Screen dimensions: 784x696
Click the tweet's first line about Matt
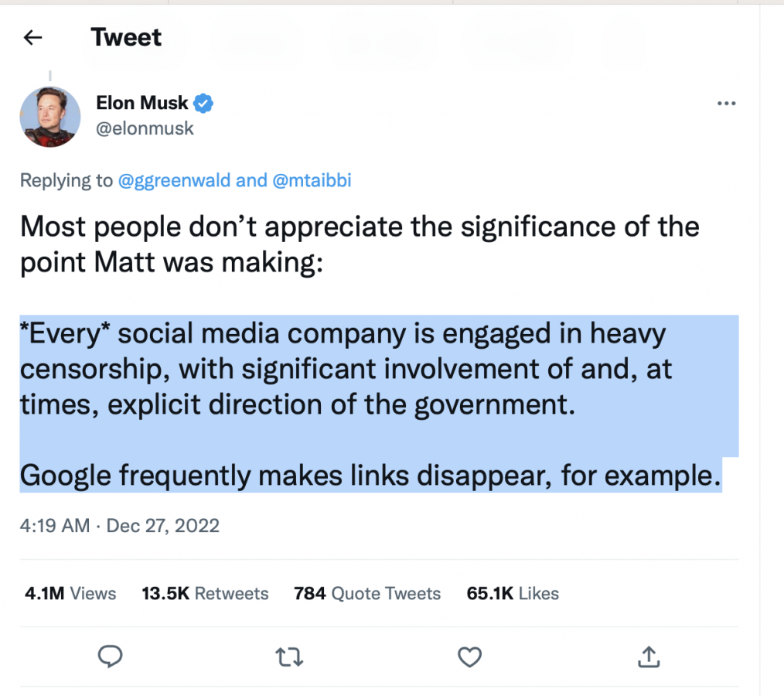click(359, 228)
